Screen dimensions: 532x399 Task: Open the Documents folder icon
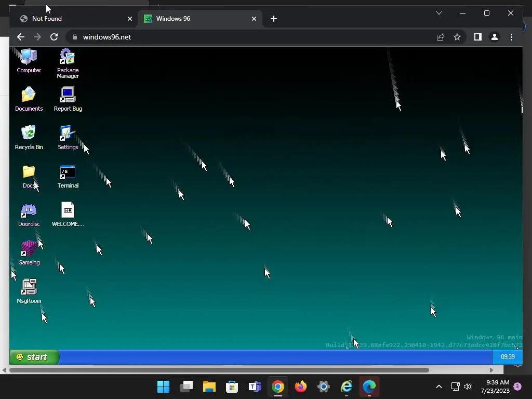[29, 99]
